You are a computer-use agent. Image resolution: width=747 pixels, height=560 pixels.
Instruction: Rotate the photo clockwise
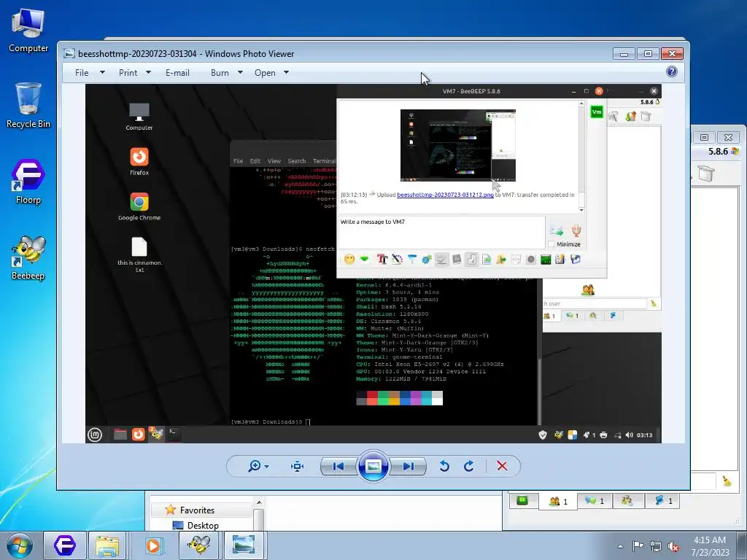(x=469, y=466)
